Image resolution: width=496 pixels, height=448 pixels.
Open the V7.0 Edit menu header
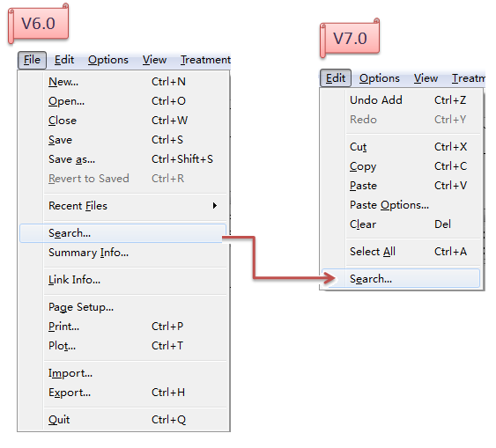(336, 78)
